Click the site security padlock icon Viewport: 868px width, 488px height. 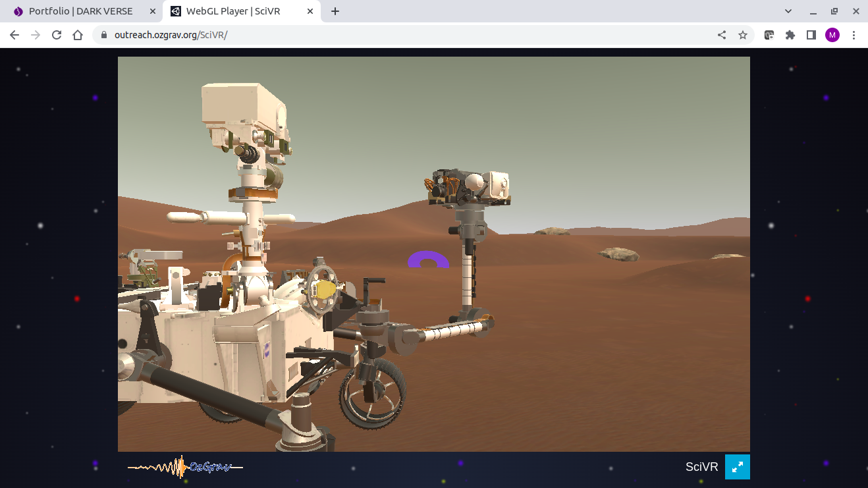104,35
